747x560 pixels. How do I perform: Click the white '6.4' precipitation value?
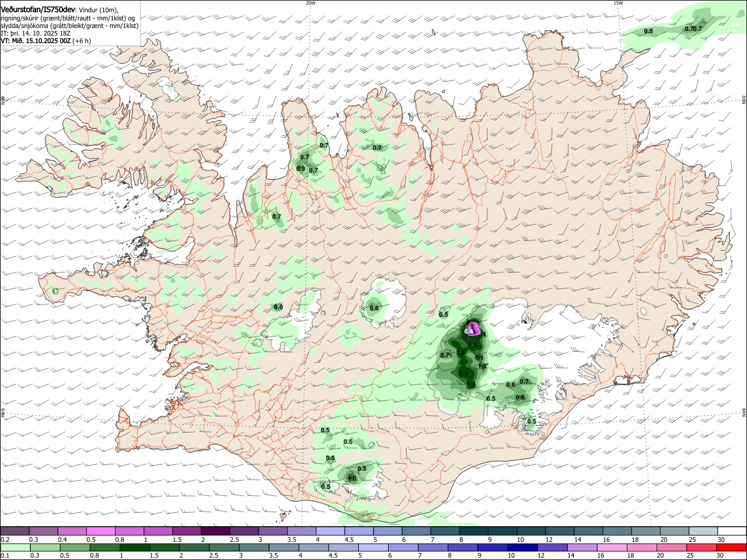coord(469,331)
